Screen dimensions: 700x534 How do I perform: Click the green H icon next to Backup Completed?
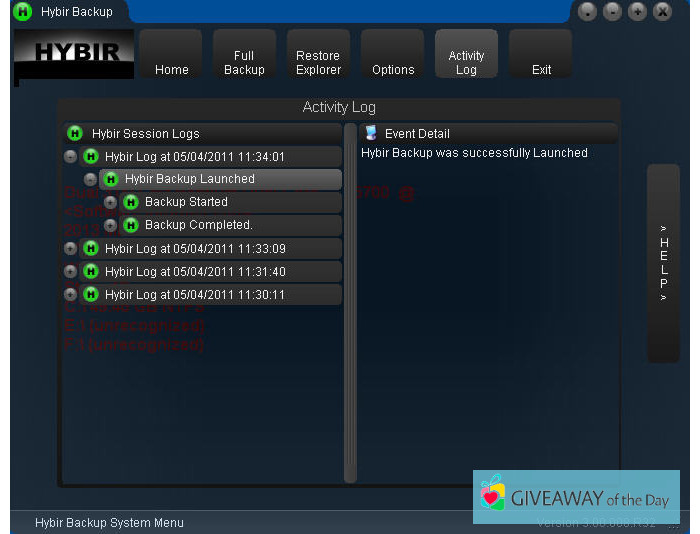pyautogui.click(x=131, y=225)
